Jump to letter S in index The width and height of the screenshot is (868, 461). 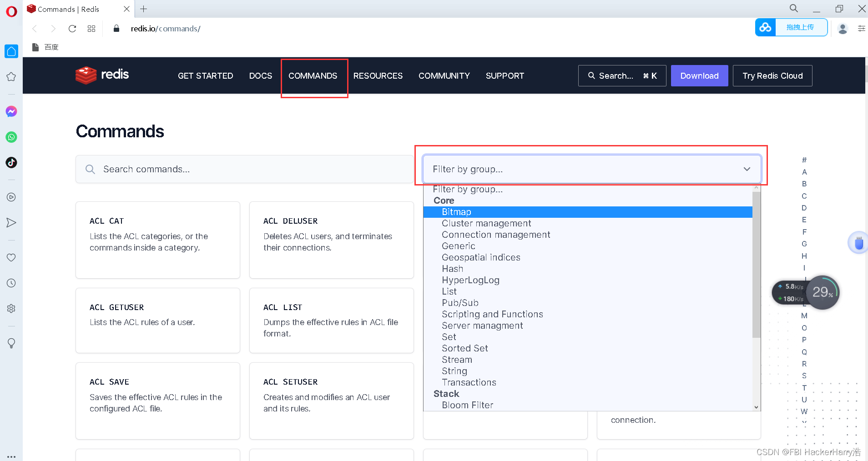click(x=804, y=376)
